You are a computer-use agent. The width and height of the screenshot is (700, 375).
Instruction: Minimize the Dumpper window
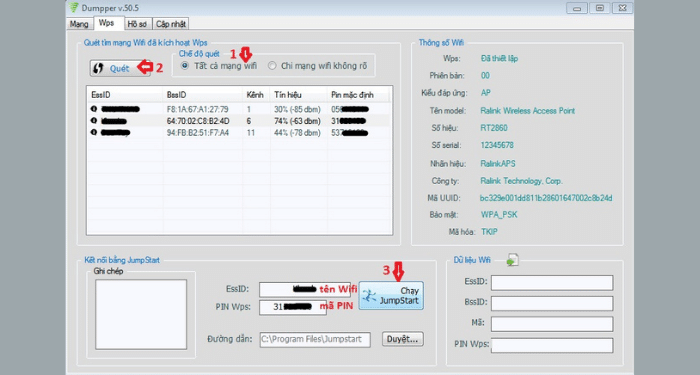pyautogui.click(x=577, y=8)
